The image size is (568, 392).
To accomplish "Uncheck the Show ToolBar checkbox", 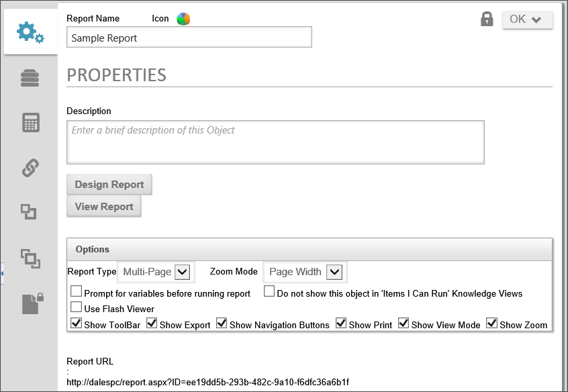I will click(x=77, y=324).
